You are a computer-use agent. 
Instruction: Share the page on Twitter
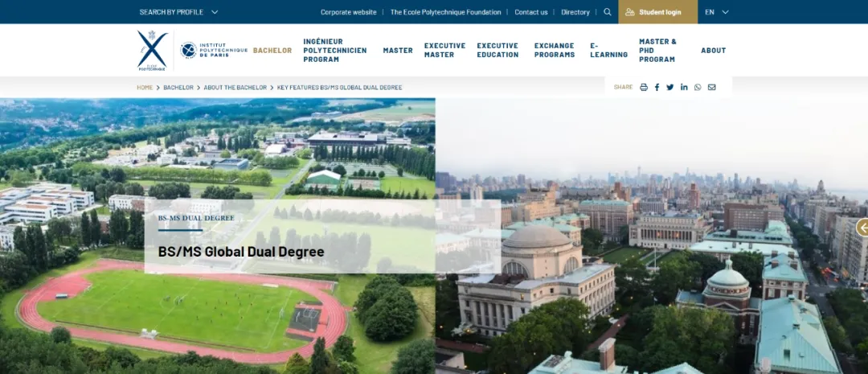coord(670,87)
